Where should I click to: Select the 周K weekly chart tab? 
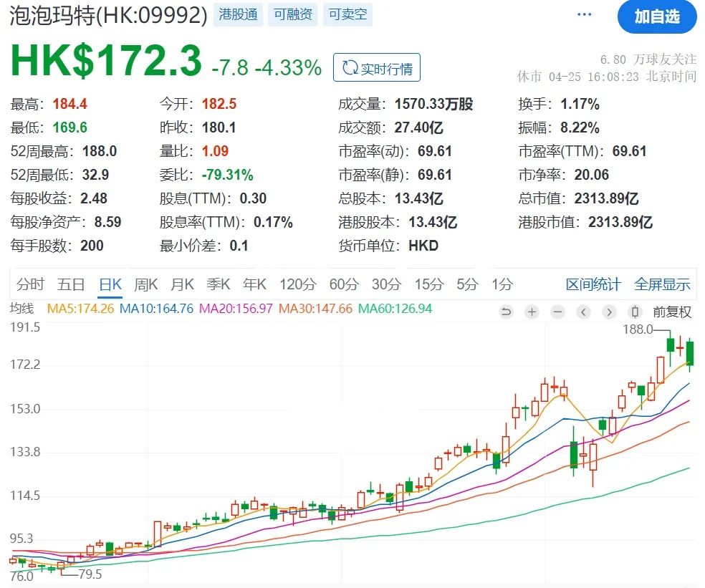pos(145,284)
